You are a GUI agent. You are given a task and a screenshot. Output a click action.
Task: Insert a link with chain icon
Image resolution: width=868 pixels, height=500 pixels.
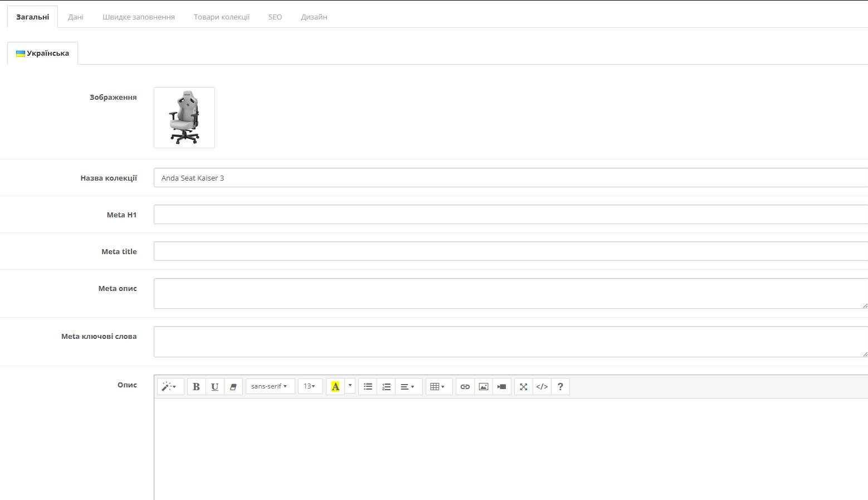click(x=465, y=387)
